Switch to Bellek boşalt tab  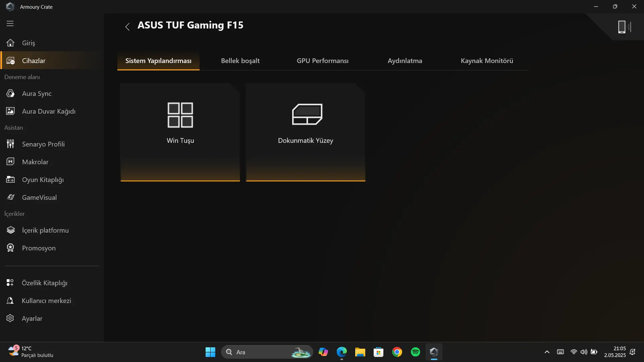tap(240, 61)
